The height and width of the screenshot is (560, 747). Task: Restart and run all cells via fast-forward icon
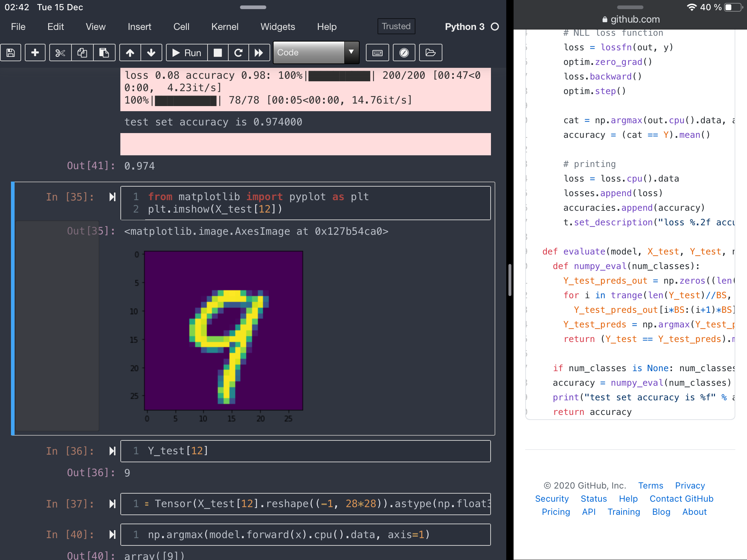coord(259,52)
